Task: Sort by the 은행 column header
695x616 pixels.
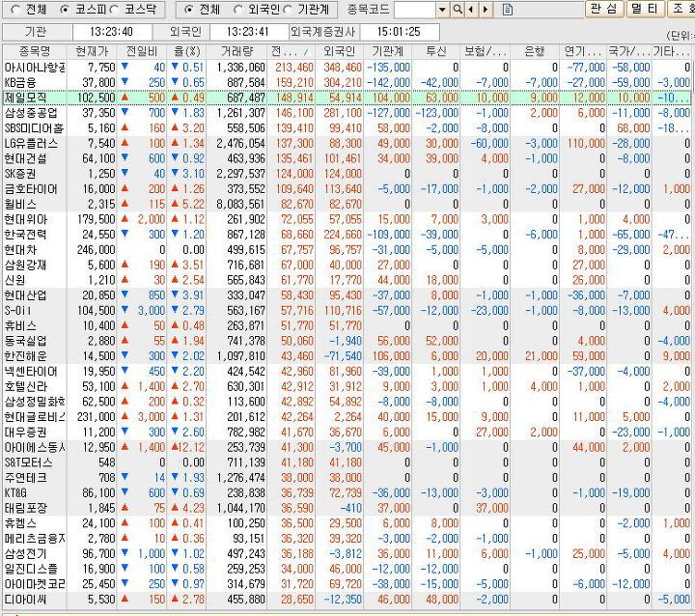Action: coord(534,51)
